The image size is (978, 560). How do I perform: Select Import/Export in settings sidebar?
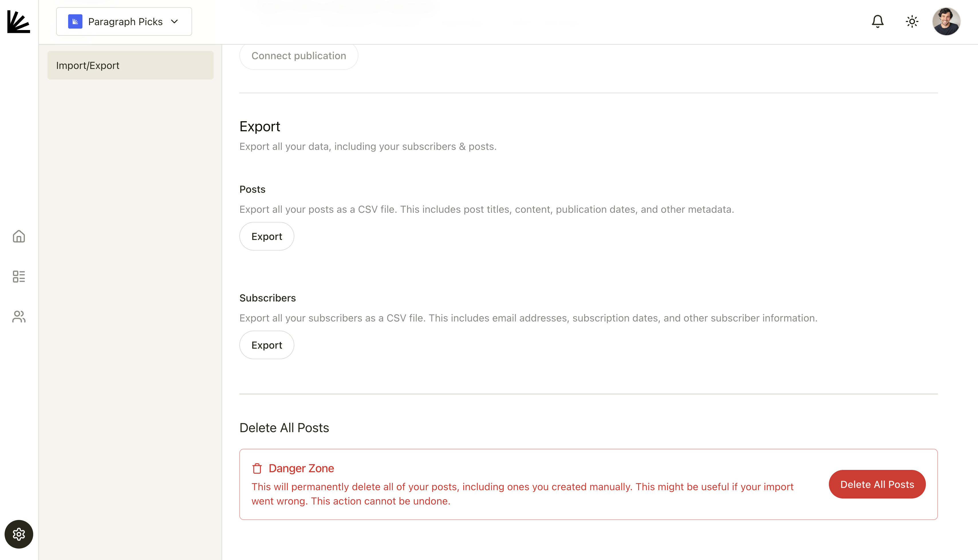(x=130, y=65)
